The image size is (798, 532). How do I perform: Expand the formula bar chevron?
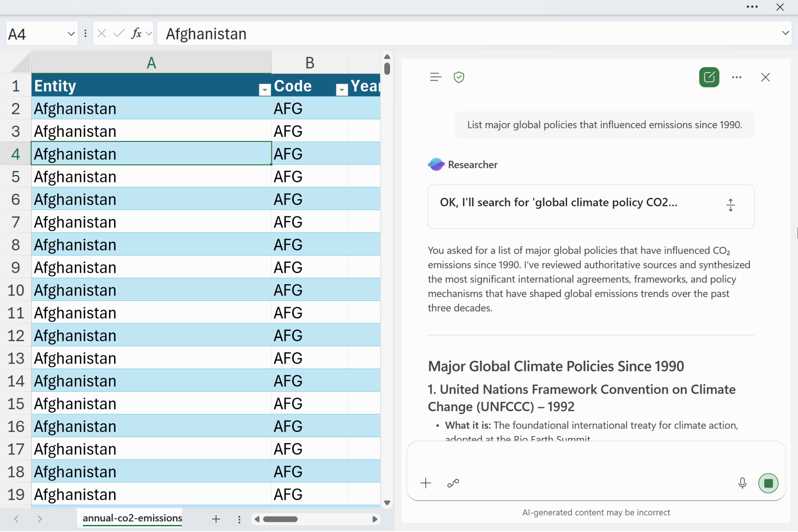click(786, 33)
